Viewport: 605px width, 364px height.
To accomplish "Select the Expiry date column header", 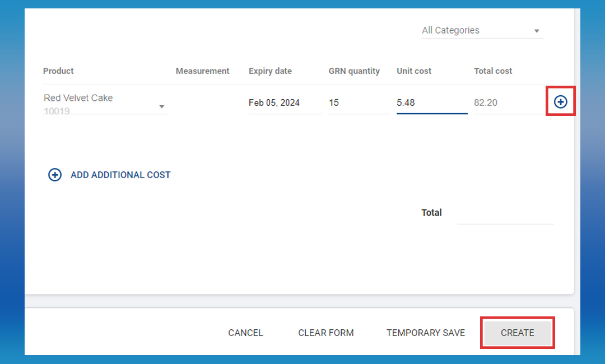I will [270, 71].
